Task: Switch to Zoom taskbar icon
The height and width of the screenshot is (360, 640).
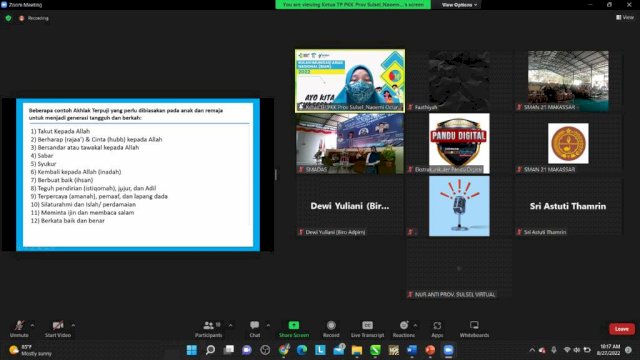Action: tap(449, 350)
